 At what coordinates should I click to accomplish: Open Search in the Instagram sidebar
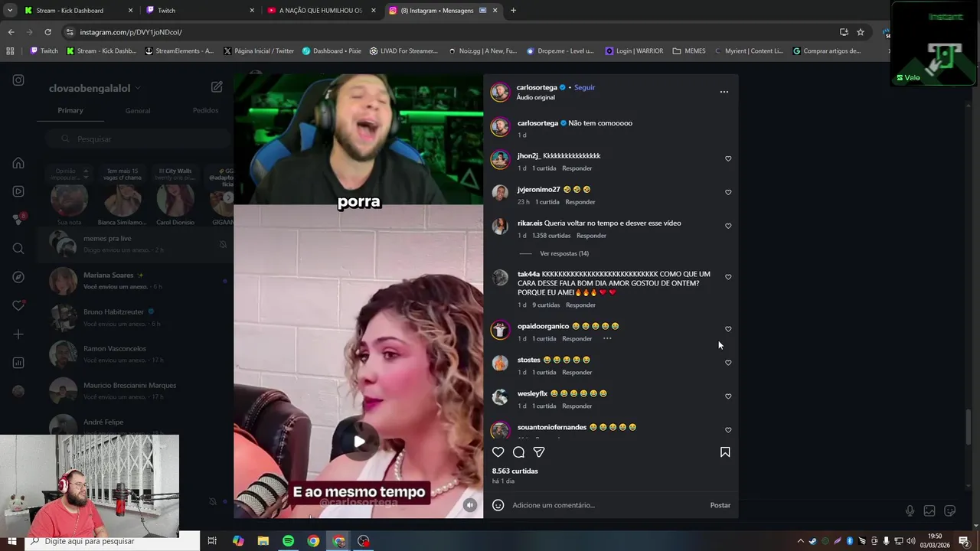(18, 249)
